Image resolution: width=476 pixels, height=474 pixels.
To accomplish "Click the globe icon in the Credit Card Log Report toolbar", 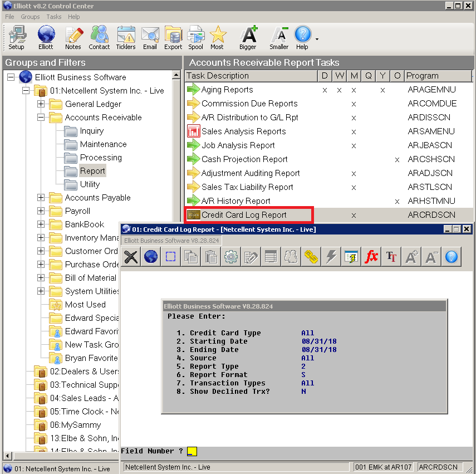I will [x=151, y=257].
